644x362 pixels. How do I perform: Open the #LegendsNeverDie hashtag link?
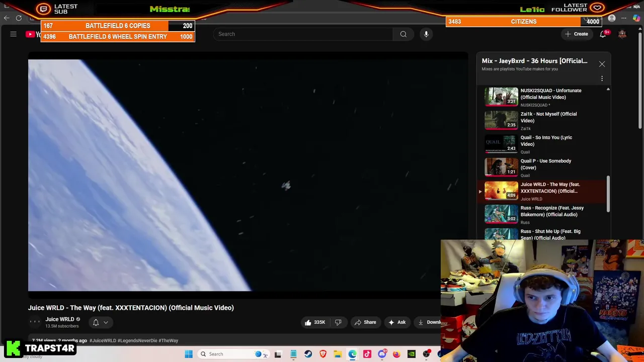(137, 340)
